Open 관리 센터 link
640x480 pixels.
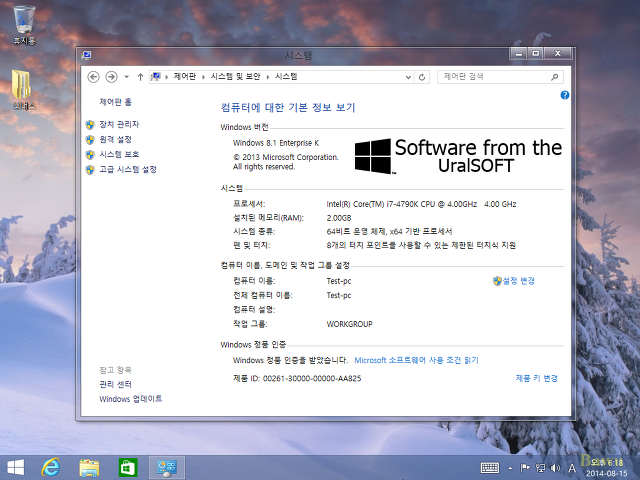116,384
